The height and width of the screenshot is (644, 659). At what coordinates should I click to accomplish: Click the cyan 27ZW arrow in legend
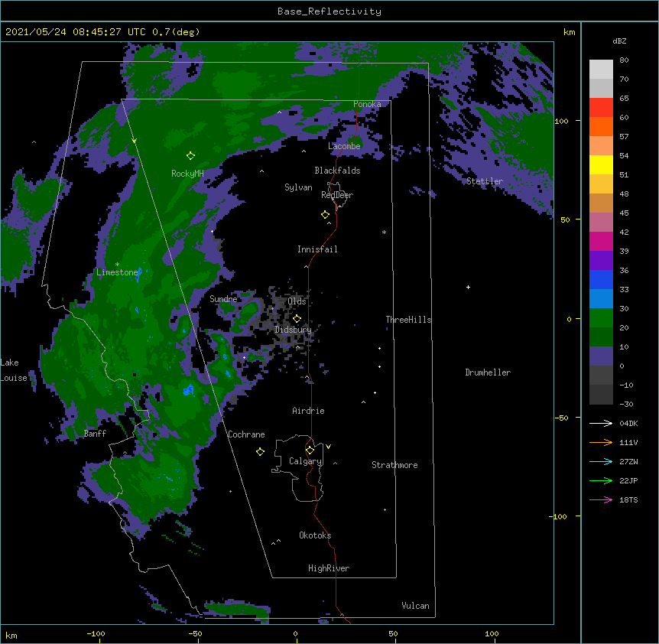click(601, 461)
